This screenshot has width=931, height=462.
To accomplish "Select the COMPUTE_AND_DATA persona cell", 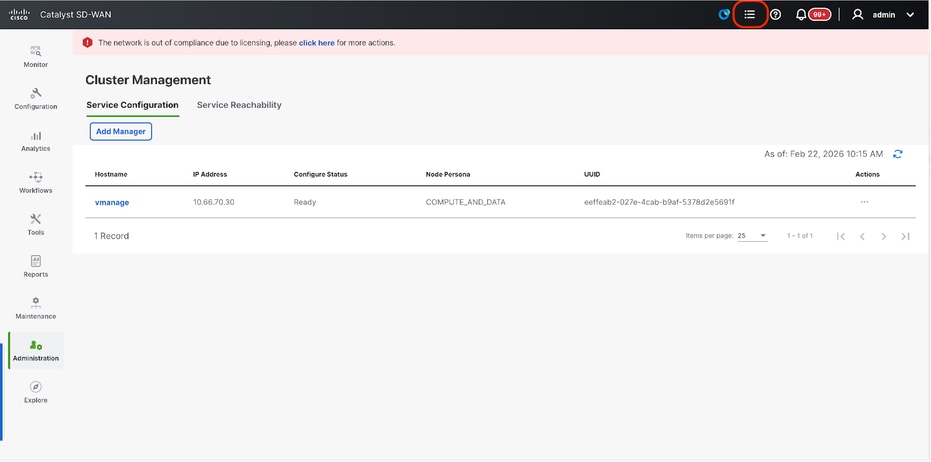I will 466,202.
